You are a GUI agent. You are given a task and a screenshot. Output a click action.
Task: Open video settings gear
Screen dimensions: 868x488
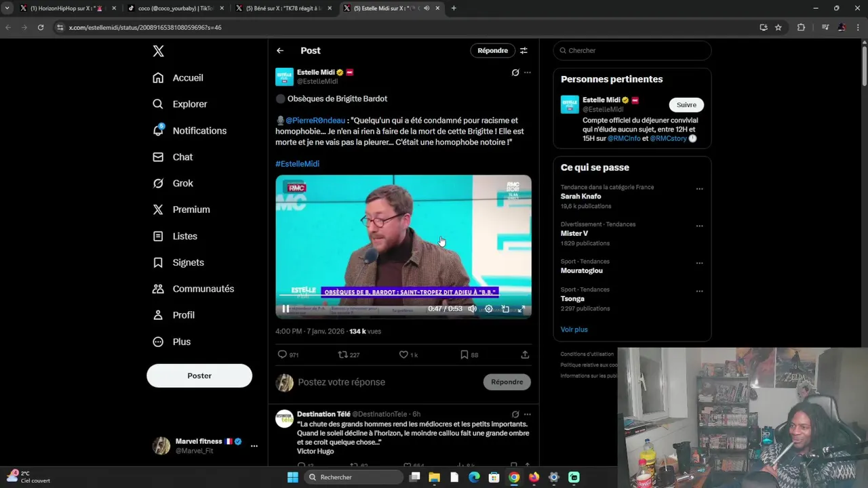point(489,309)
